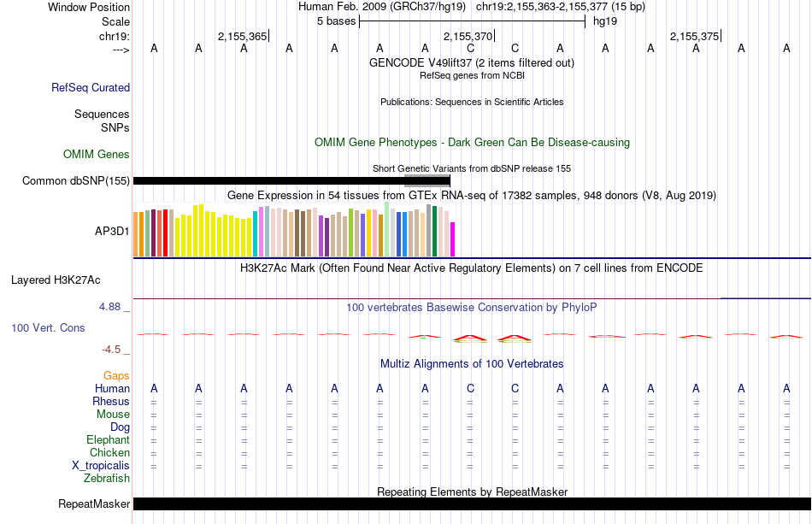Click the AP3D1 gene label
This screenshot has height=524, width=812.
[112, 231]
